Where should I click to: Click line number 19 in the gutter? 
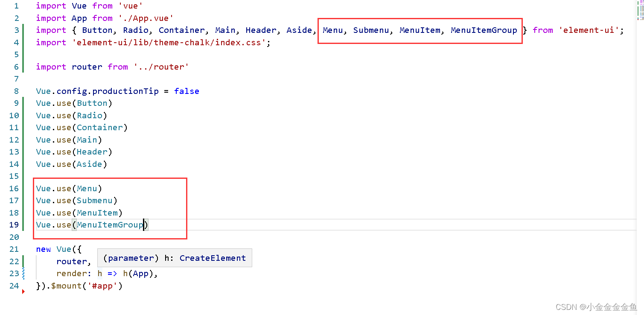pyautogui.click(x=14, y=225)
